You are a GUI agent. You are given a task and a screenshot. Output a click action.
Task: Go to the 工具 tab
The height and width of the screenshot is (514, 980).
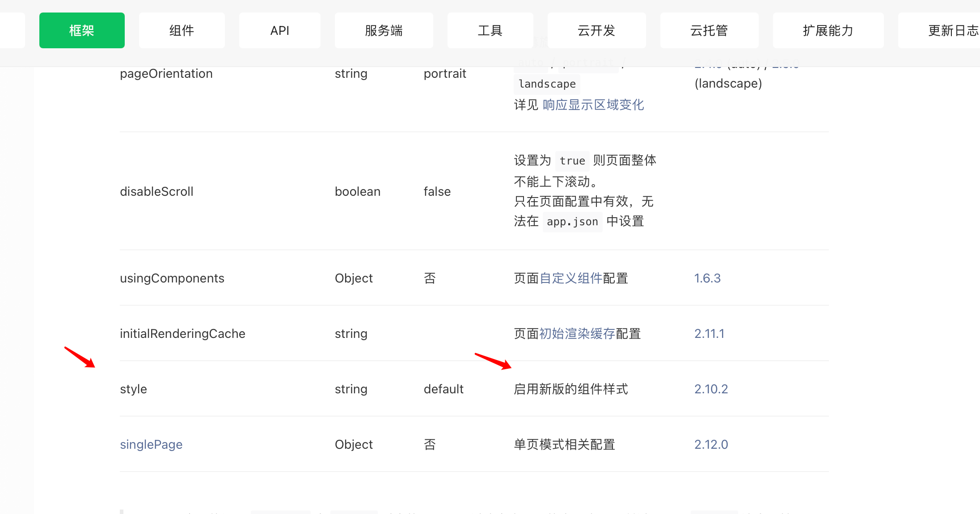coord(490,30)
